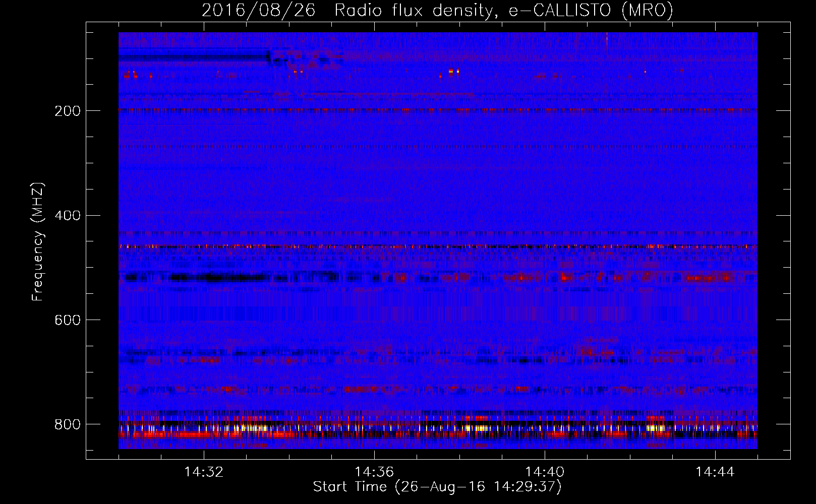
Task: Click the 'Frequency (MHZ)' vertical axis title
Action: pyautogui.click(x=38, y=241)
